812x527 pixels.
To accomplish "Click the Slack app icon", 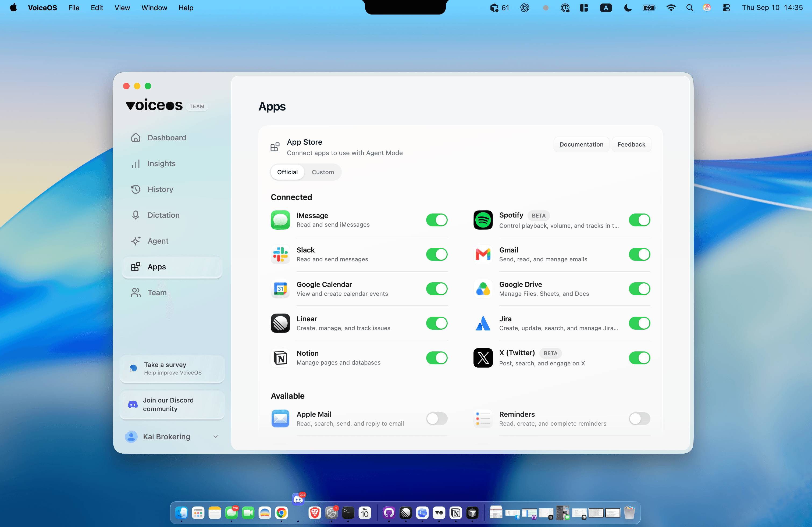I will tap(280, 254).
